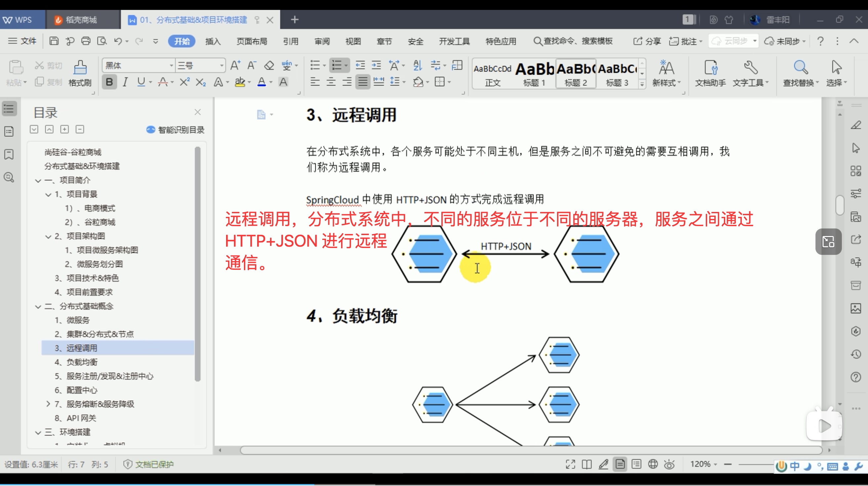Toggle Bold formatting button
The height and width of the screenshot is (486, 868).
pos(109,82)
